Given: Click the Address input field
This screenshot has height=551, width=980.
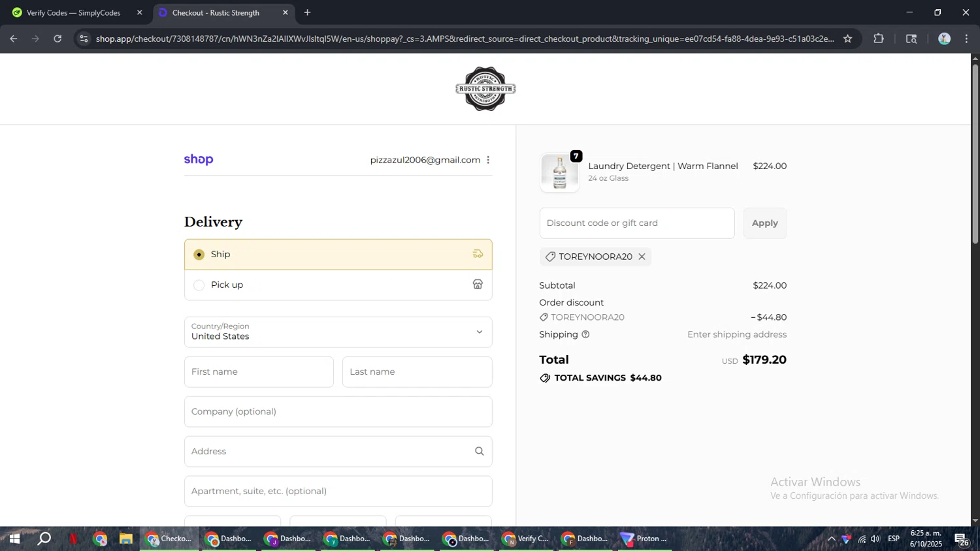Looking at the screenshot, I should coord(338,451).
